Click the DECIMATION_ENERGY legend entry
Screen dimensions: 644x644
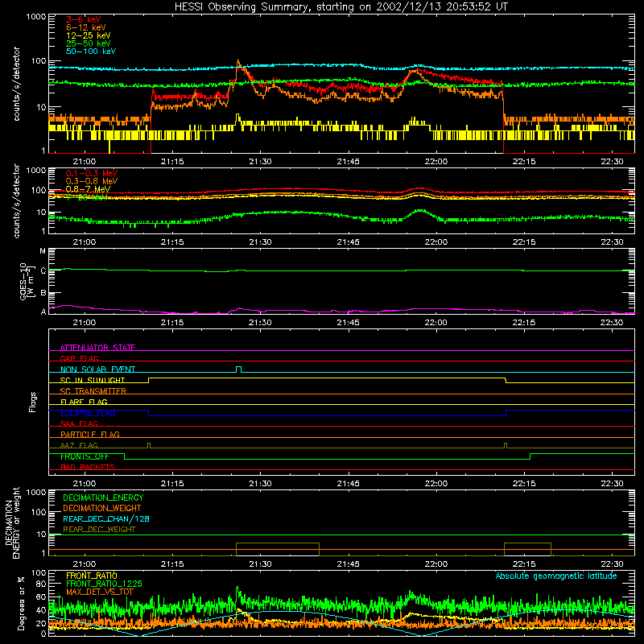(103, 497)
